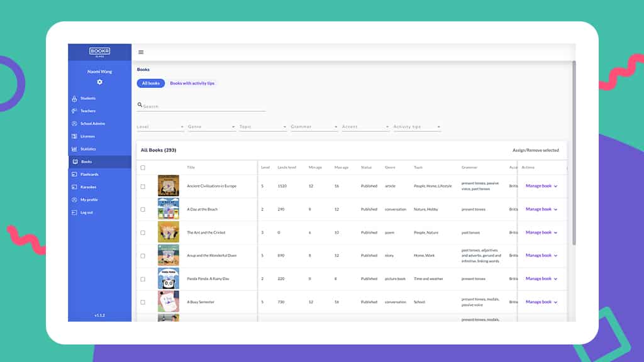Open the Level filter dropdown
Screen dimensions: 644x362
point(160,127)
